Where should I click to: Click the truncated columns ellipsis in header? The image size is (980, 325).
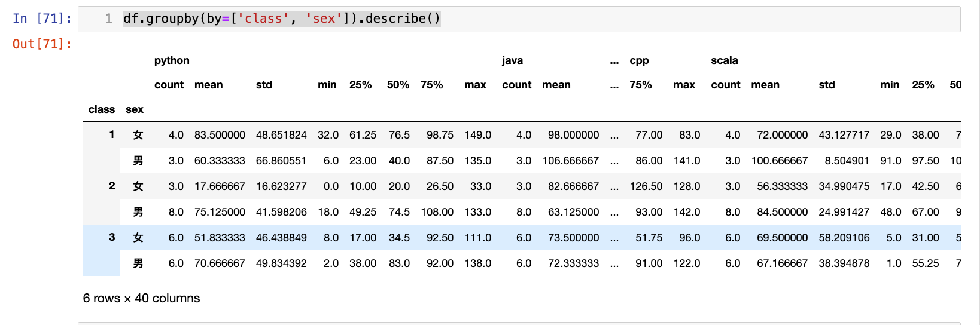click(x=614, y=60)
